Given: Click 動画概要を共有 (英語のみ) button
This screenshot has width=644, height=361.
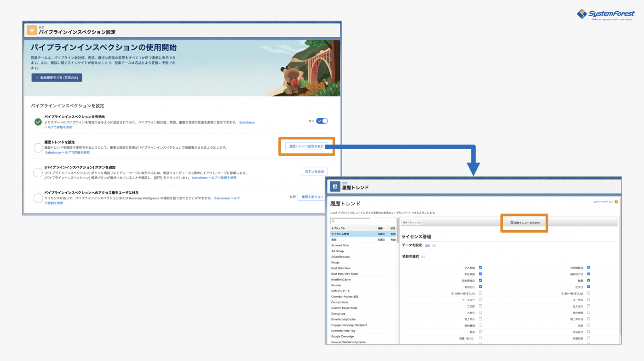Looking at the screenshot, I should pyautogui.click(x=57, y=78).
